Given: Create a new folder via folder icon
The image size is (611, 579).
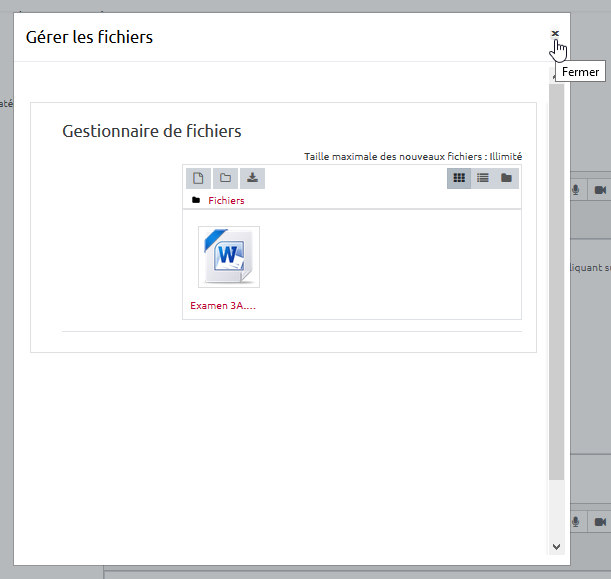Looking at the screenshot, I should (225, 178).
